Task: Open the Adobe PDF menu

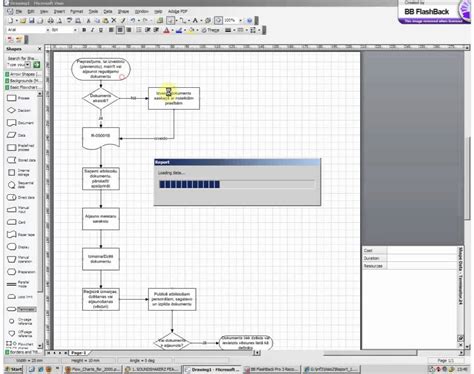Action: [178, 11]
